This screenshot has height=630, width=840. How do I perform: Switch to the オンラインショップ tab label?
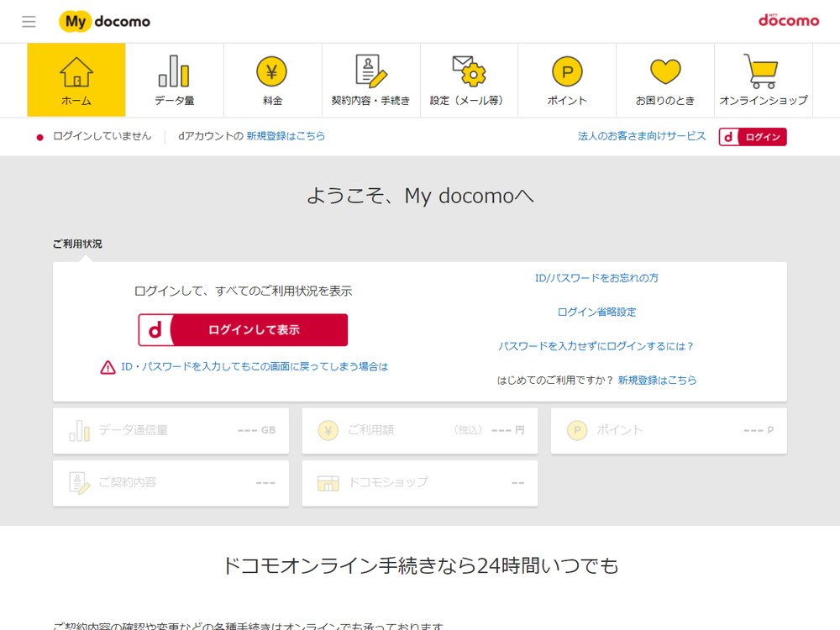point(764,100)
